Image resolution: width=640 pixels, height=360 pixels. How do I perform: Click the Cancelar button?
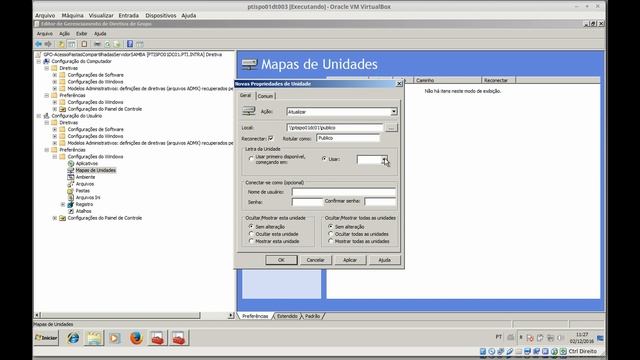(x=316, y=260)
